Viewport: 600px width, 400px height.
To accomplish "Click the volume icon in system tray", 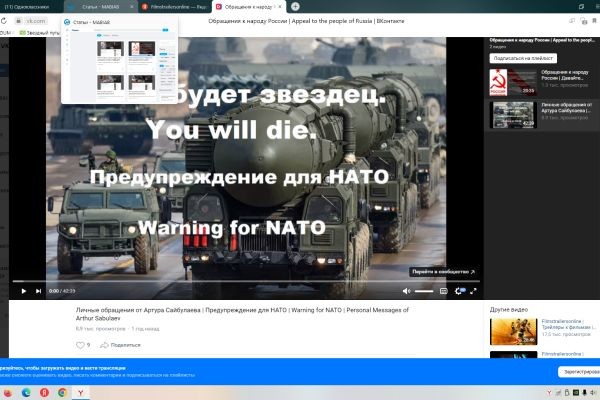I will click(x=592, y=393).
